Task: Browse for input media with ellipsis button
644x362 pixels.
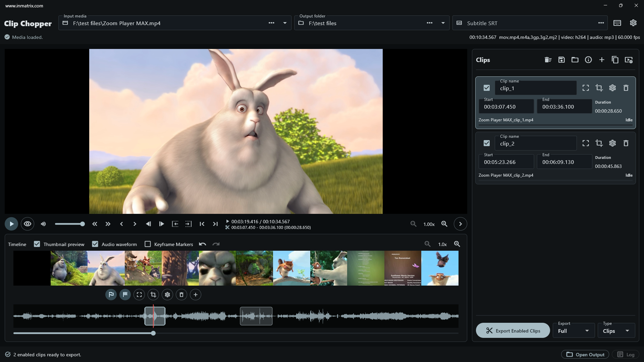Action: tap(271, 23)
